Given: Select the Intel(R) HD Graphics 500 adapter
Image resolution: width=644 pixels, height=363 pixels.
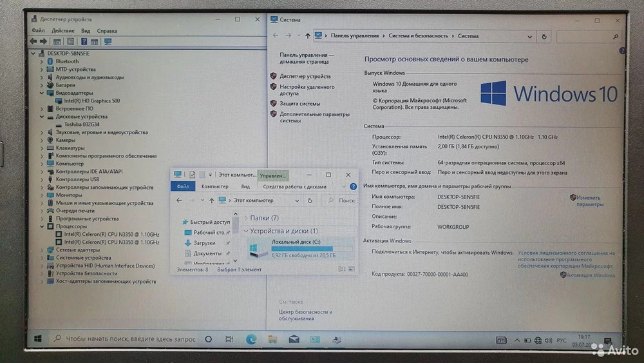Looking at the screenshot, I should pyautogui.click(x=91, y=101).
